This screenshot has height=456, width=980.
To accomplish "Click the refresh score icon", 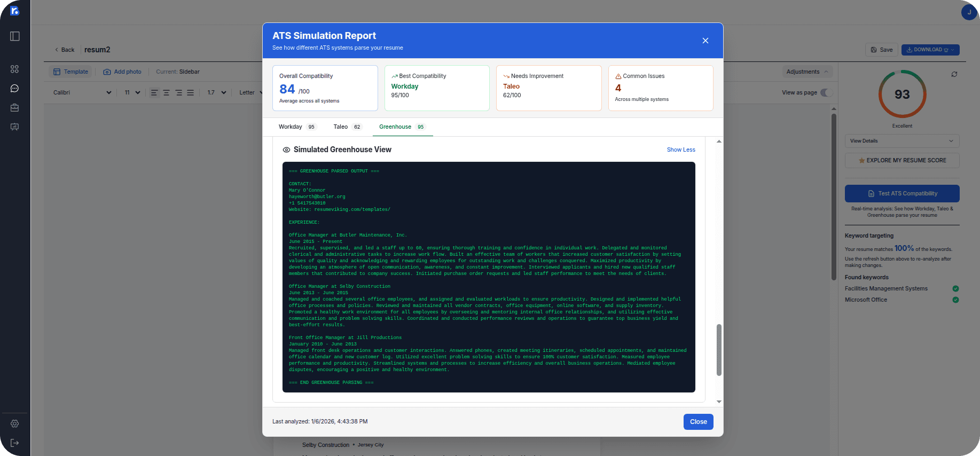I will click(954, 74).
